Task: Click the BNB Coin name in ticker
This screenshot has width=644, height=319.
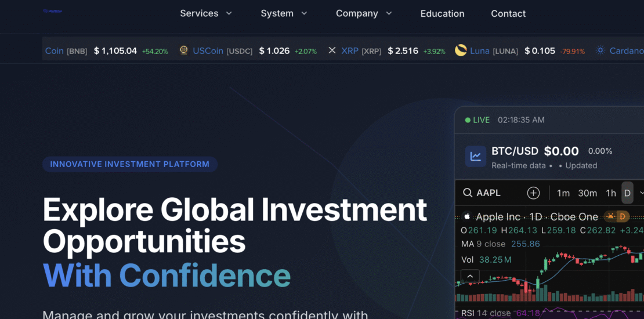Action: (54, 51)
